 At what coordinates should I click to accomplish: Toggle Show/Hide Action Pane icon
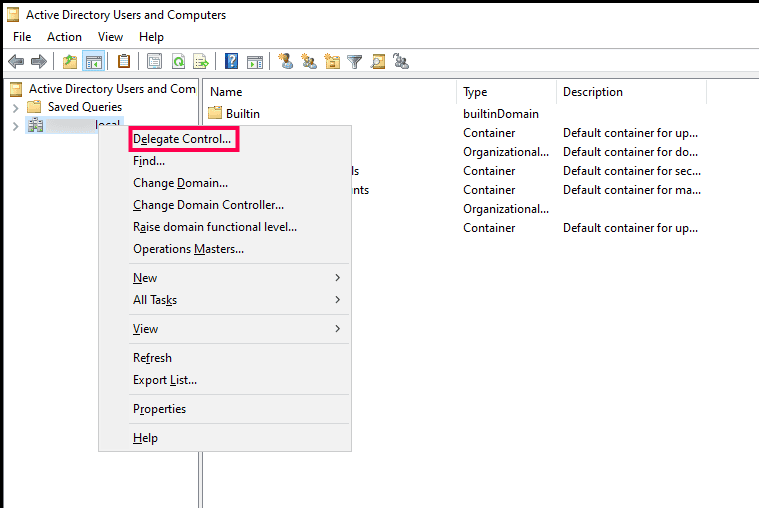point(255,62)
